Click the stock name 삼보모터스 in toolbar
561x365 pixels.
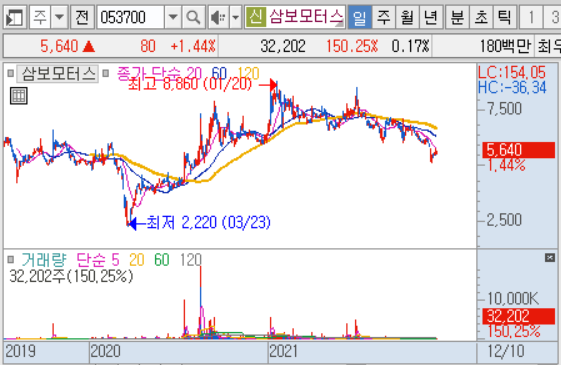point(306,16)
